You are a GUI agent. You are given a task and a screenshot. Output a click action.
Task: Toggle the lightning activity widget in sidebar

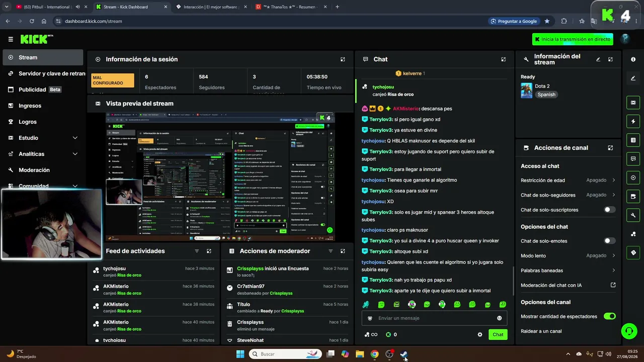click(x=633, y=121)
